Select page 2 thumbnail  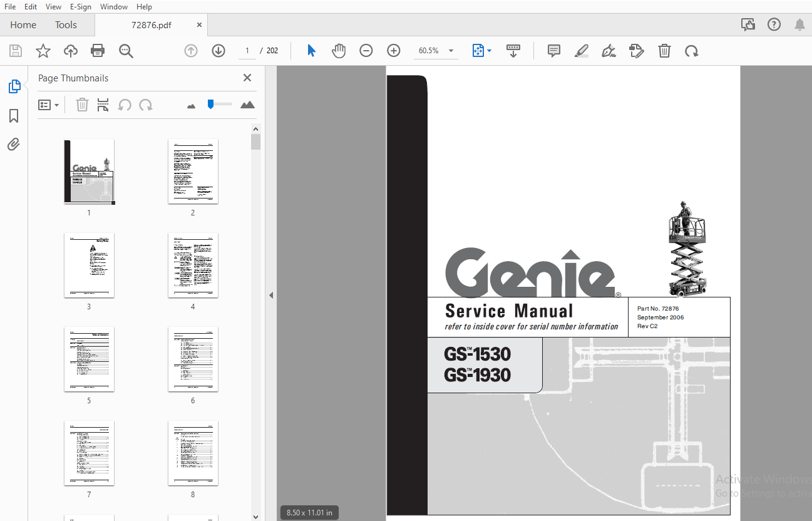tap(193, 171)
